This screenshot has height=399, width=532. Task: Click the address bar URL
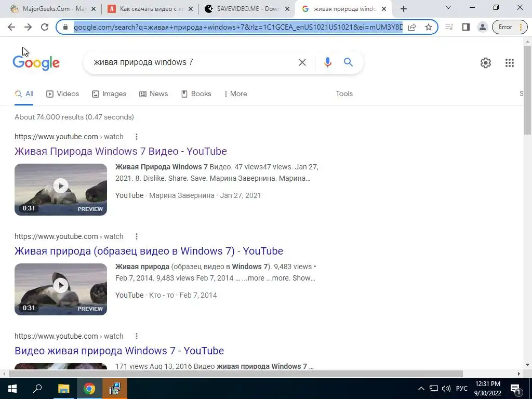pyautogui.click(x=238, y=27)
